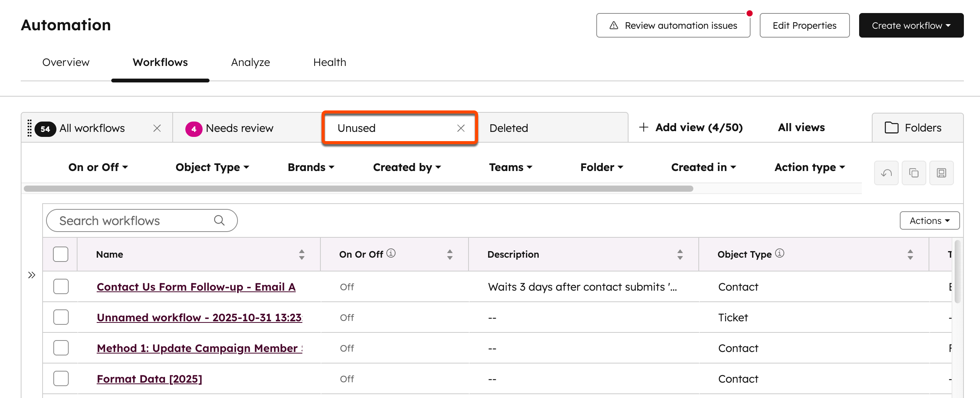This screenshot has width=980, height=398.
Task: Click the undo filters icon
Action: [x=886, y=173]
